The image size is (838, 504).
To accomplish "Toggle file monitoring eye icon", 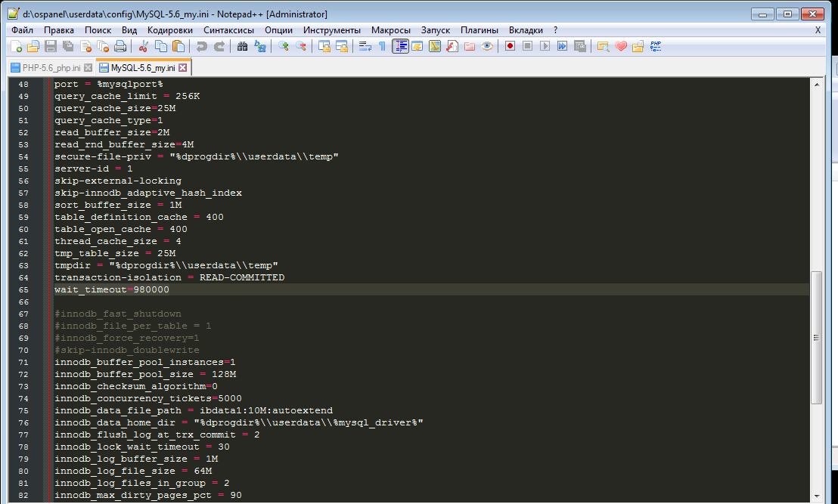I will (488, 46).
